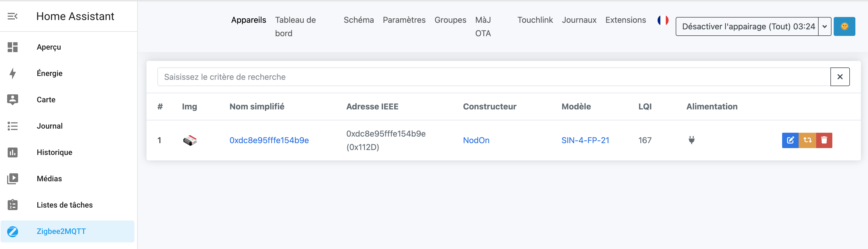Click the red trash delete device icon
This screenshot has height=249, width=868.
[824, 140]
